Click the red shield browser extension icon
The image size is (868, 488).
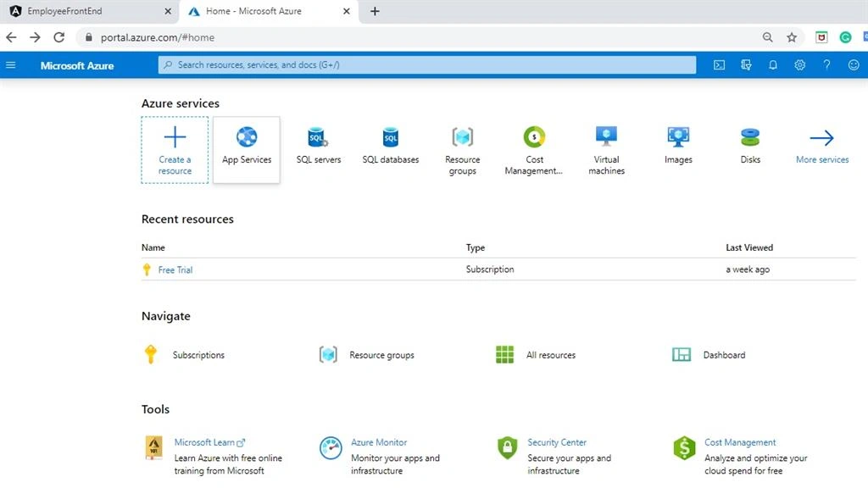821,37
